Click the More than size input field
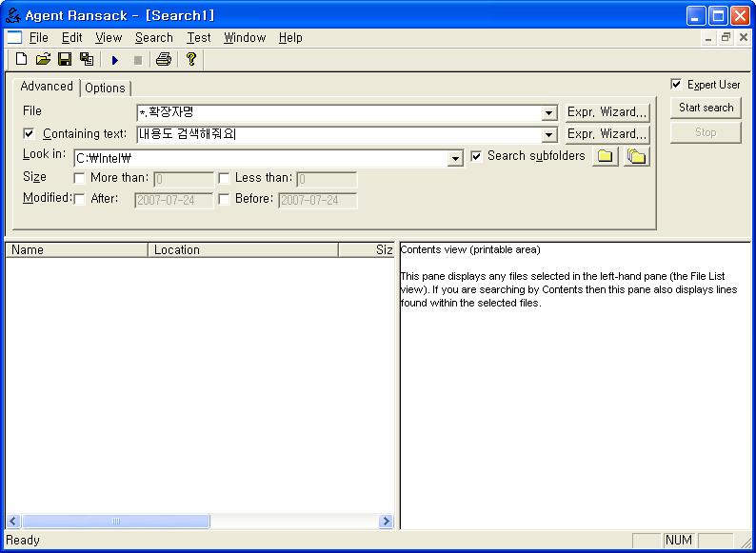Image resolution: width=756 pixels, height=553 pixels. [183, 179]
